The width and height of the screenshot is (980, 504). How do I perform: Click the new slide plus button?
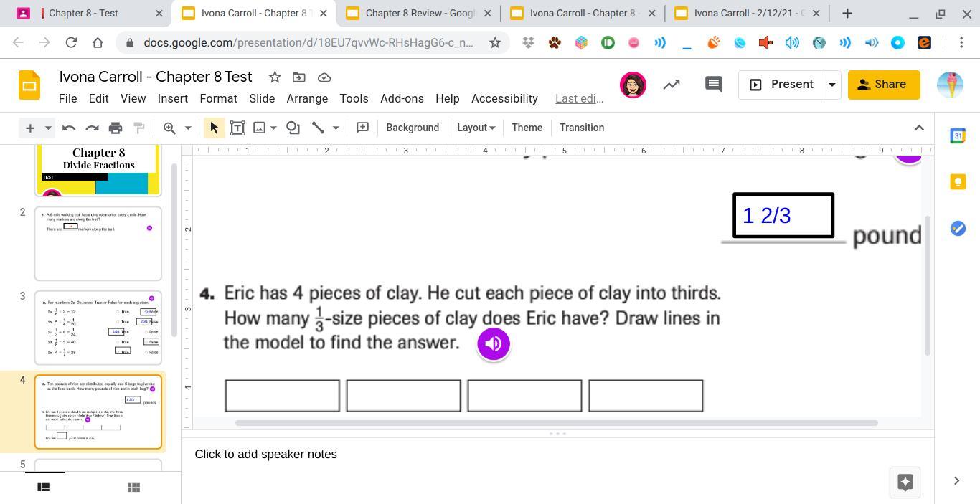(x=30, y=128)
